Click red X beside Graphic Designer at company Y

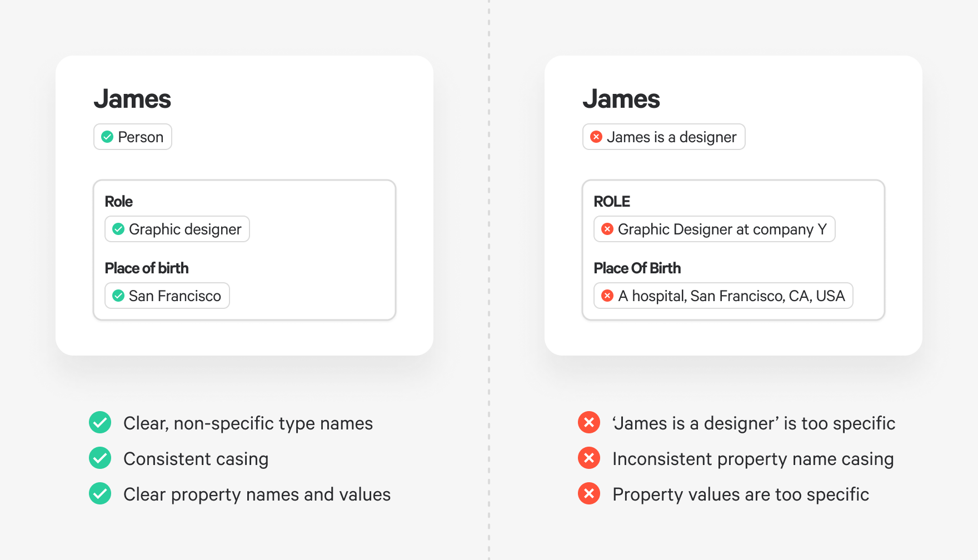[607, 229]
